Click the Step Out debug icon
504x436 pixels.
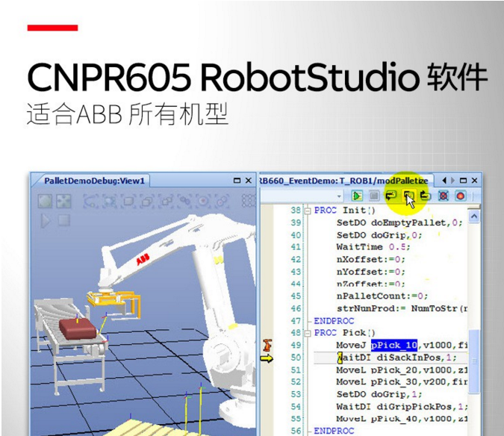(425, 196)
